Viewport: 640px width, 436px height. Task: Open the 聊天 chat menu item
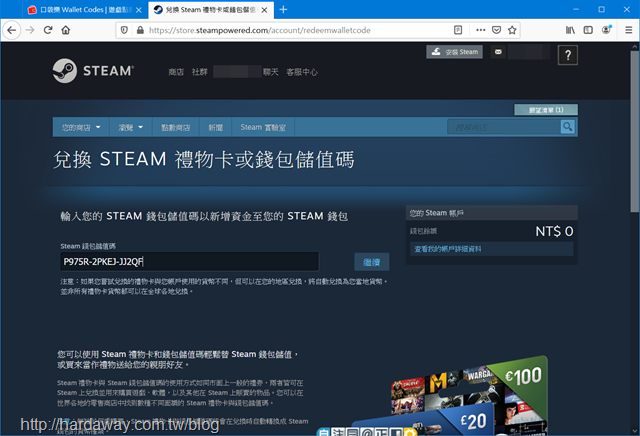click(271, 72)
